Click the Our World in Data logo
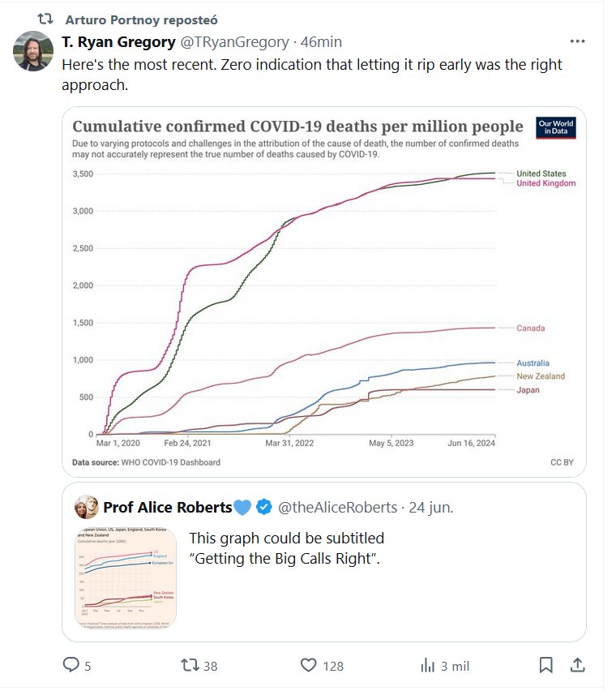This screenshot has height=691, width=616. (x=556, y=128)
